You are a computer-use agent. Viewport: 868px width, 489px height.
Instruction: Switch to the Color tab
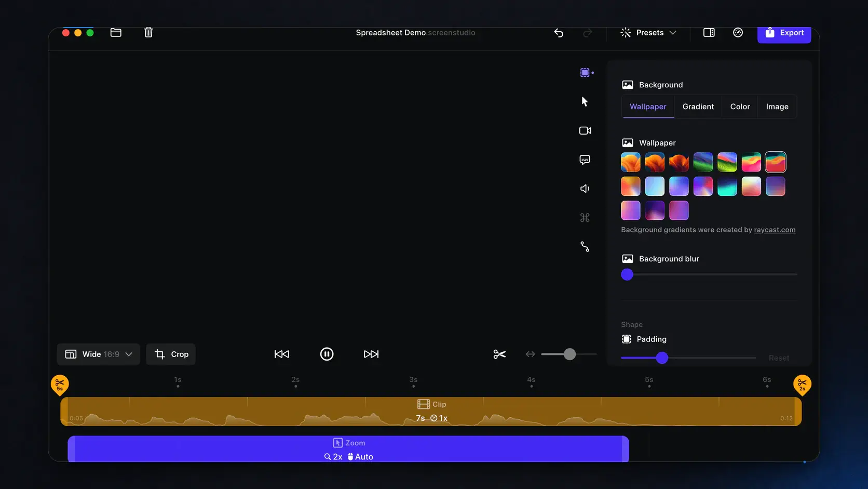740,107
